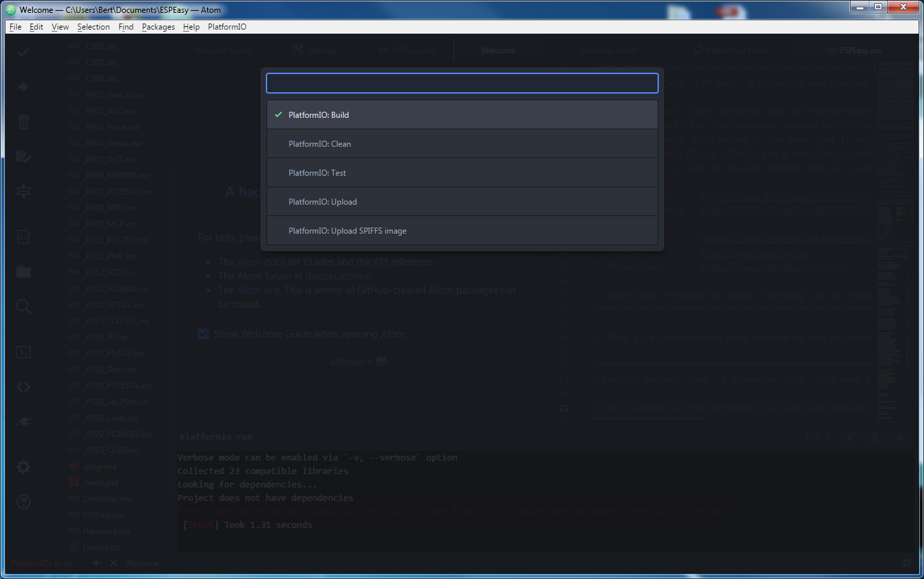Select PlatformIO: Clean in the command list
Image resolution: width=924 pixels, height=579 pixels.
click(462, 144)
